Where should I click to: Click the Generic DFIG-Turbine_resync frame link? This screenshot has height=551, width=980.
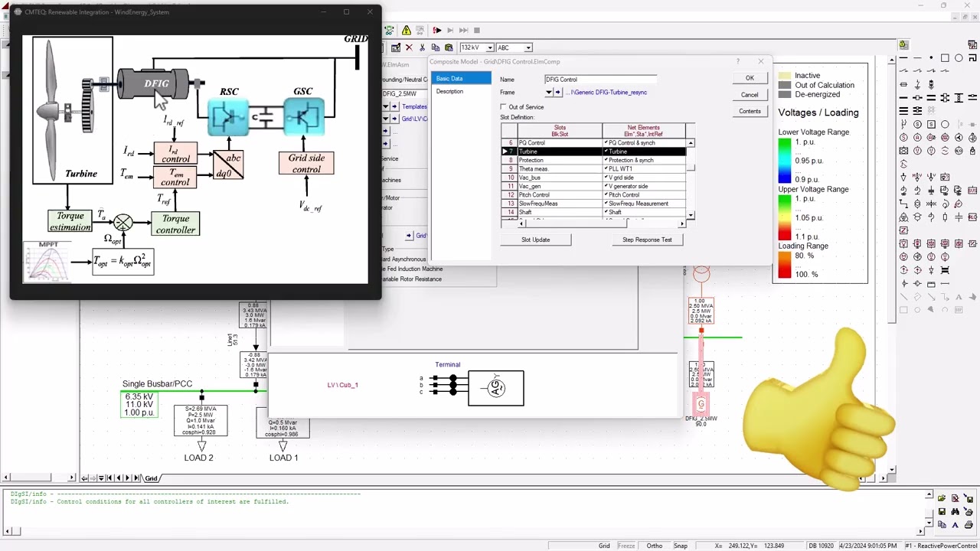coord(606,93)
